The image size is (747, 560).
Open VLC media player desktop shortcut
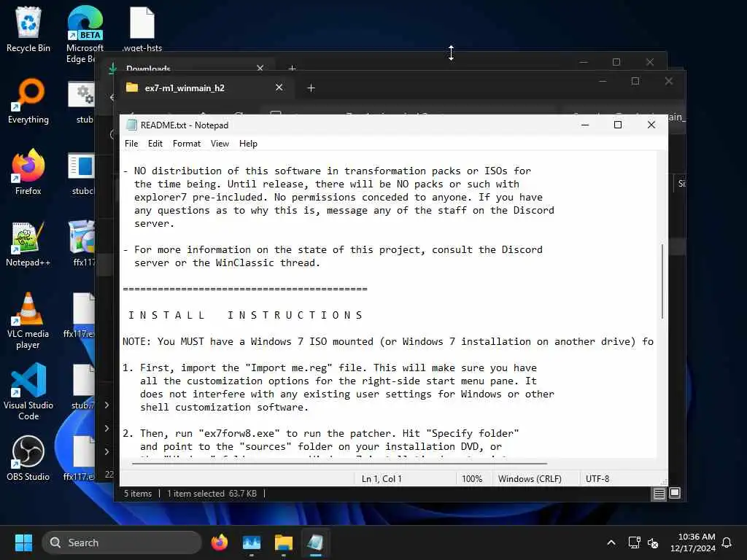pos(28,320)
